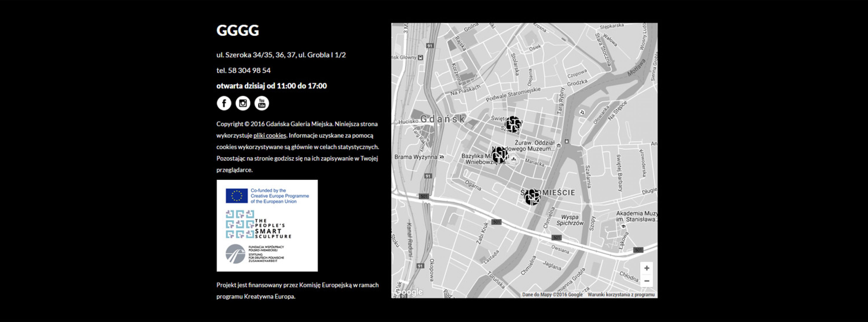This screenshot has height=322, width=868.
Task: Click the Brama Wyżynna camera icon on map
Action: pos(442,157)
